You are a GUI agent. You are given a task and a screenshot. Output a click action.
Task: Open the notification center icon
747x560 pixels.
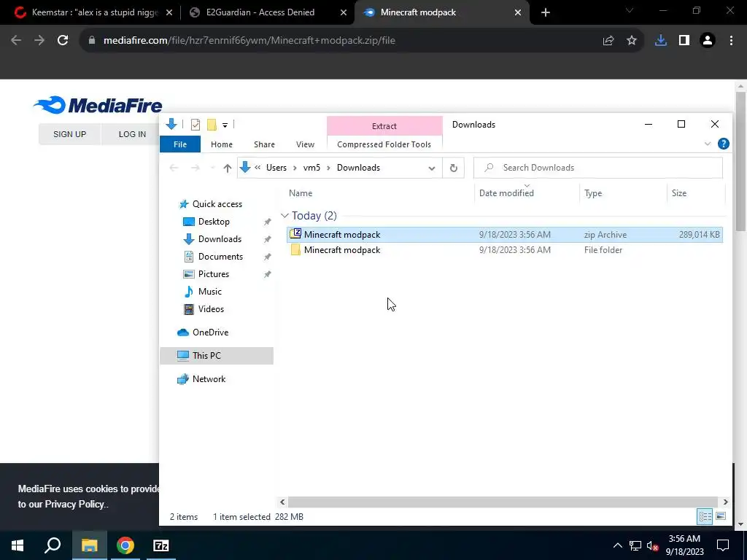click(723, 545)
